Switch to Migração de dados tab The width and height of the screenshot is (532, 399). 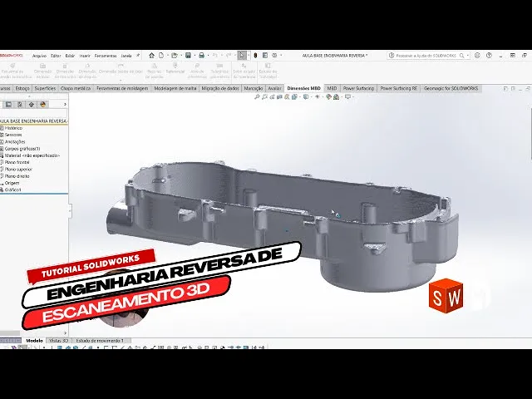point(220,88)
